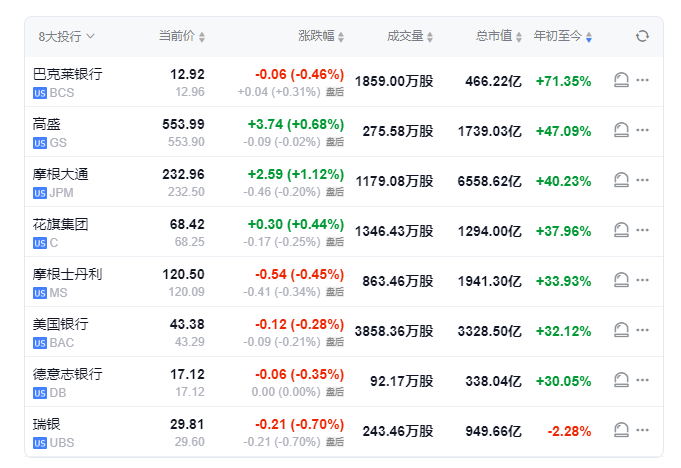This screenshot has width=681, height=468.
Task: Open more options for 花旗集团
Action: [x=642, y=230]
